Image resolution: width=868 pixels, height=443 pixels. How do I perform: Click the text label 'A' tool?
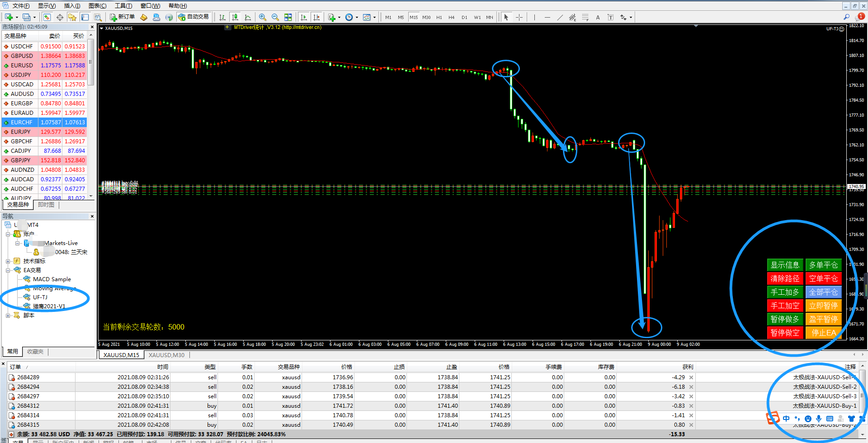coord(598,17)
